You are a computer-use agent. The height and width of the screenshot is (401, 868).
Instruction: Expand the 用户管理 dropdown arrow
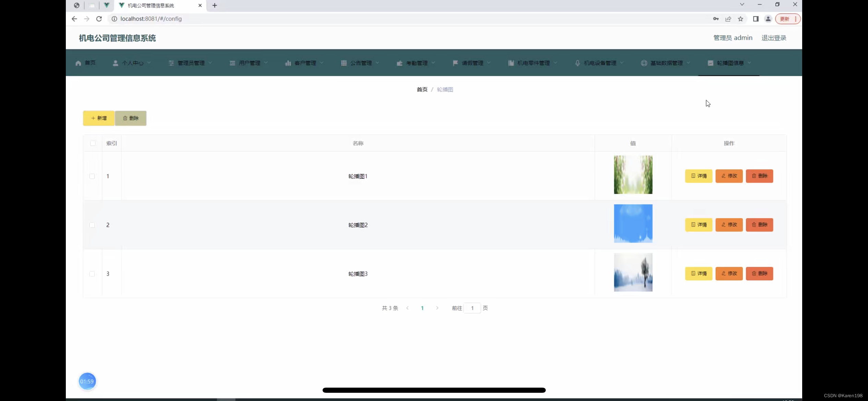[x=266, y=63]
